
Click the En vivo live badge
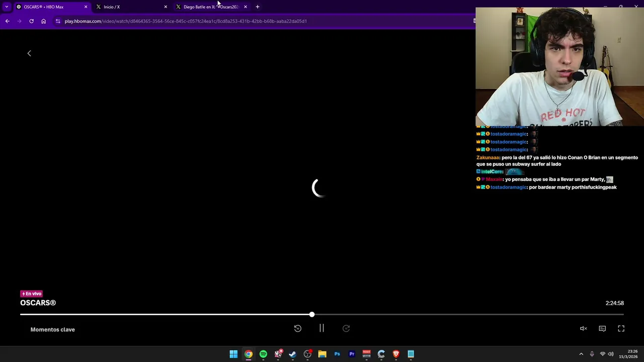(x=31, y=294)
